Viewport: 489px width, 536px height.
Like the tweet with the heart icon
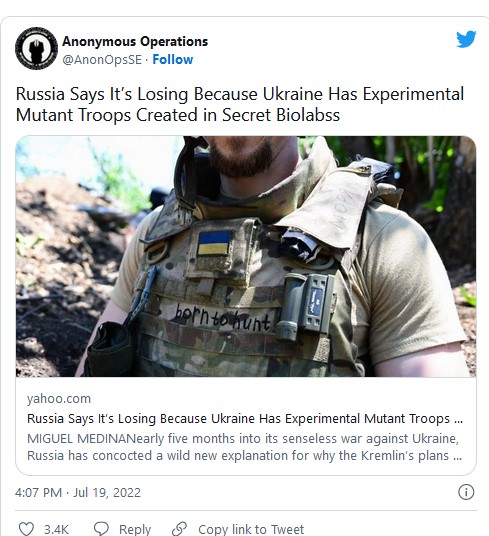(x=26, y=528)
